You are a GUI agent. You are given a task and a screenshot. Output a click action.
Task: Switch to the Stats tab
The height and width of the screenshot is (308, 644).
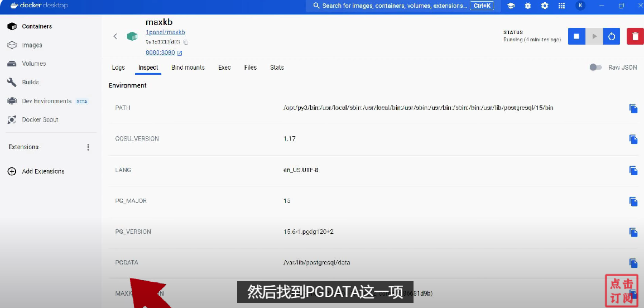(277, 68)
